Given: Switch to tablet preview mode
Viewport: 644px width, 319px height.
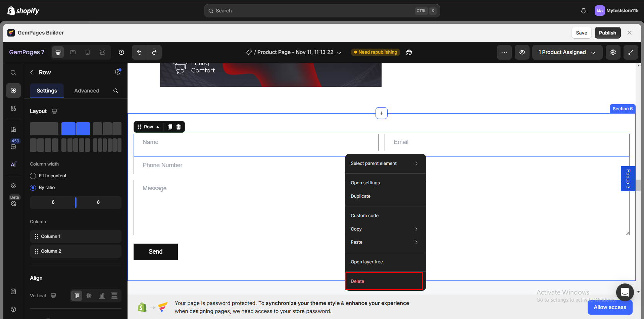Looking at the screenshot, I should click(72, 52).
